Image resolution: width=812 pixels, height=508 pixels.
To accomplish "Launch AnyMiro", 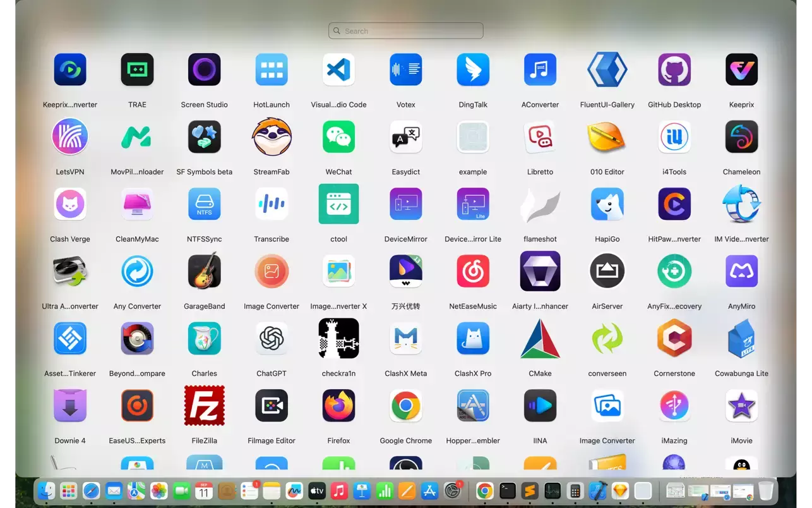I will pos(741,271).
